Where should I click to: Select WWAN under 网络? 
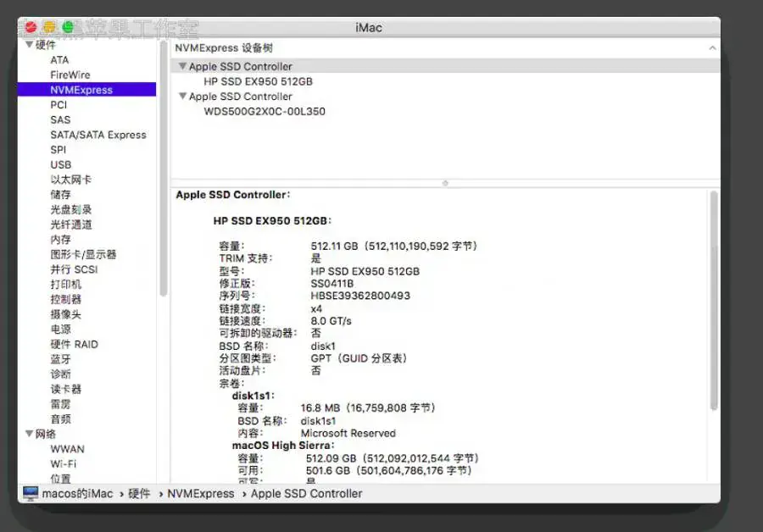pos(67,449)
